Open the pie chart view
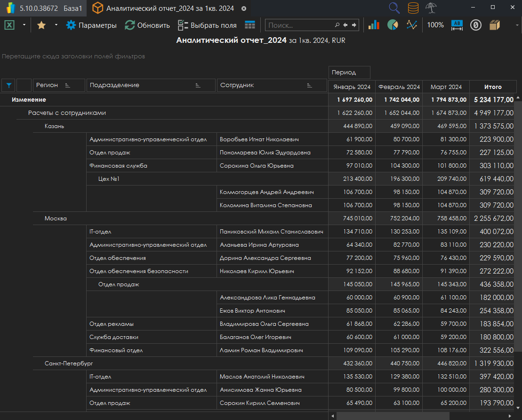 point(393,25)
